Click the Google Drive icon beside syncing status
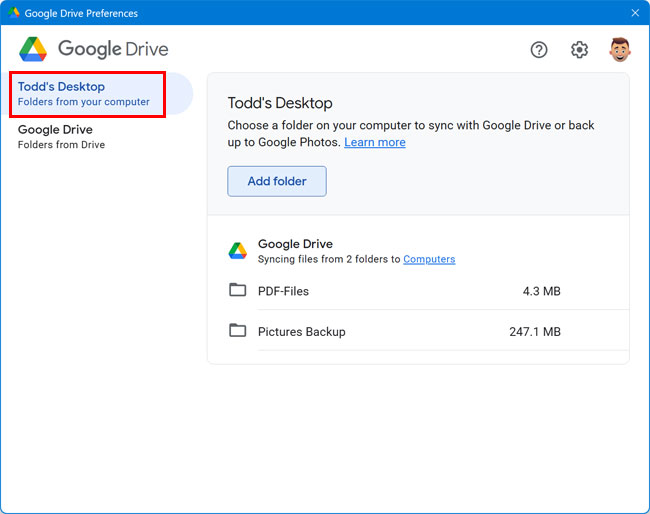This screenshot has width=650, height=514. 238,251
